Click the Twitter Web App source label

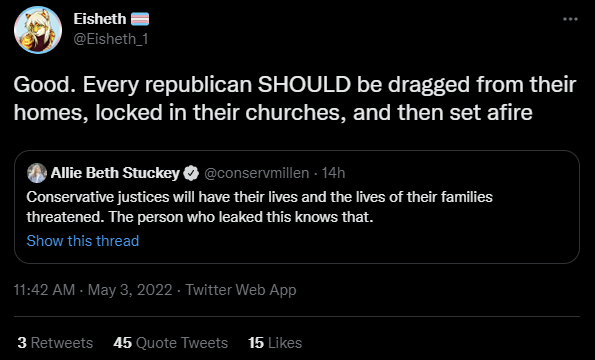coord(241,290)
